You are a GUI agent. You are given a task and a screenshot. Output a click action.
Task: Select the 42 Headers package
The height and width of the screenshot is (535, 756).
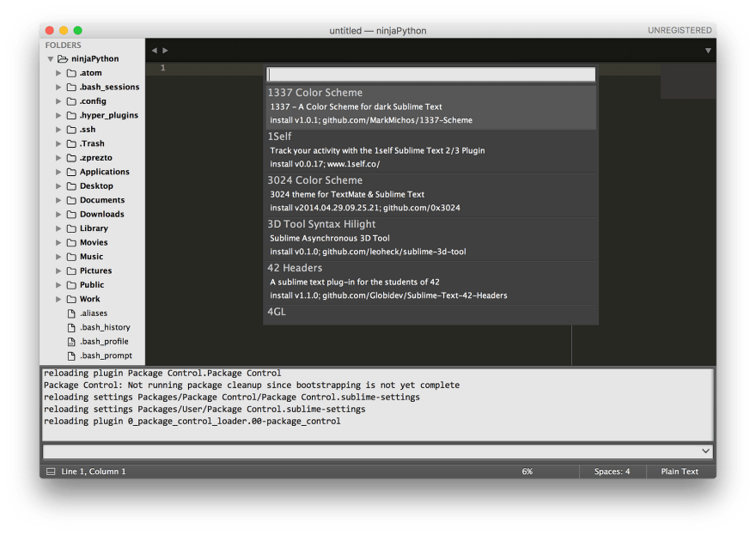click(x=431, y=283)
